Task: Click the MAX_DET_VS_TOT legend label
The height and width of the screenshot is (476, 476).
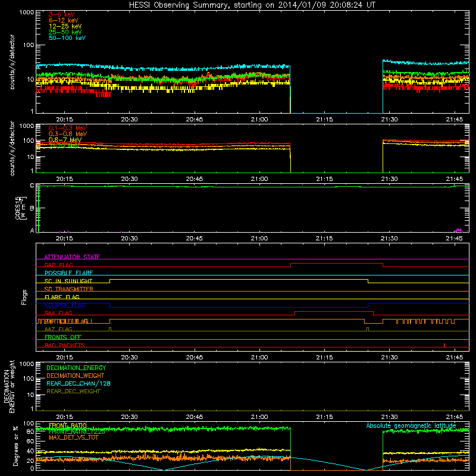Action: (73, 438)
